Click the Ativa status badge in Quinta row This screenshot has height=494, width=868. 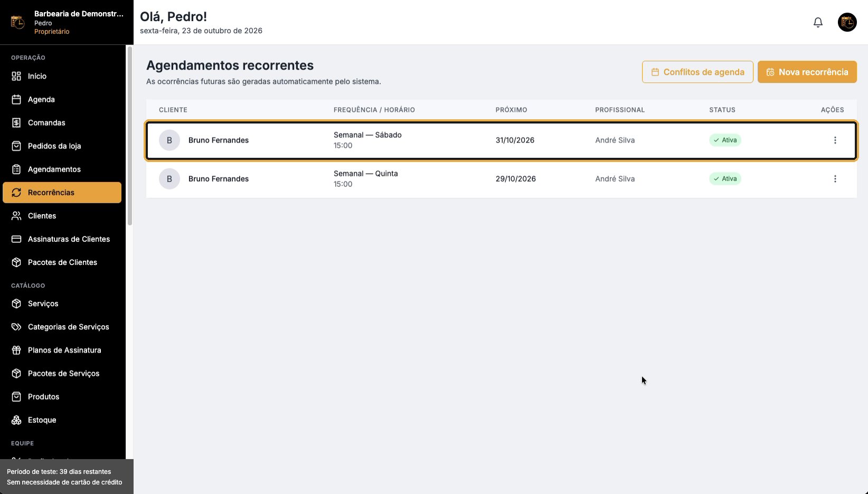click(725, 178)
